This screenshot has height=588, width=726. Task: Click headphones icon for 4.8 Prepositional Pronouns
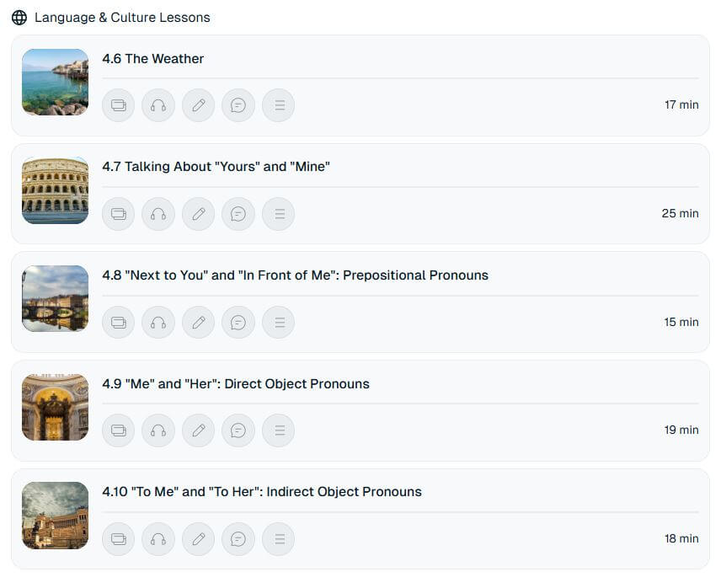pyautogui.click(x=158, y=323)
